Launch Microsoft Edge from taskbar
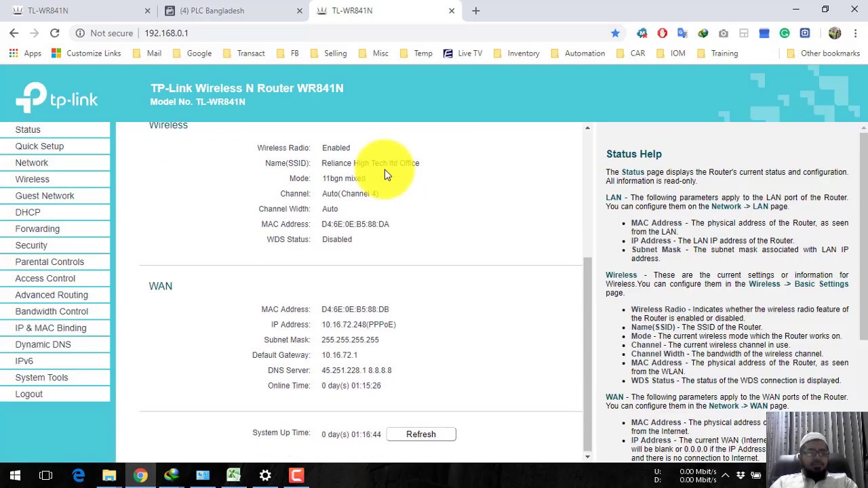This screenshot has height=488, width=868. pos(79,475)
